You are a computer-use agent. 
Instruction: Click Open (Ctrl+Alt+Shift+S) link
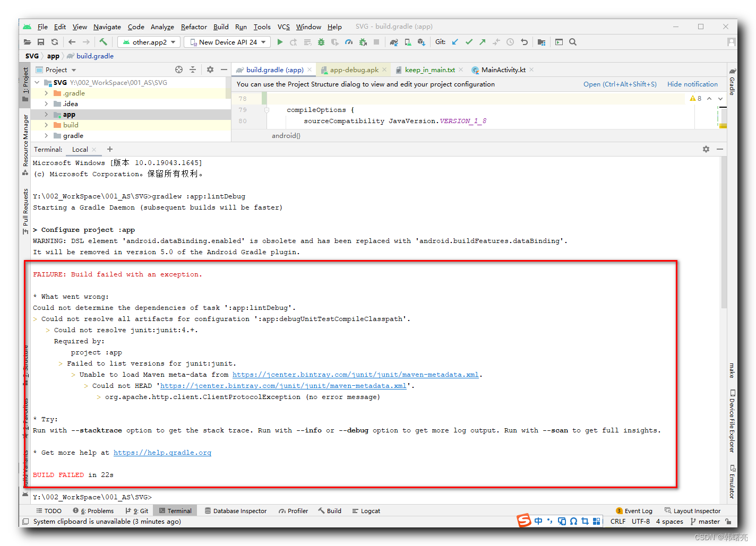(x=620, y=84)
